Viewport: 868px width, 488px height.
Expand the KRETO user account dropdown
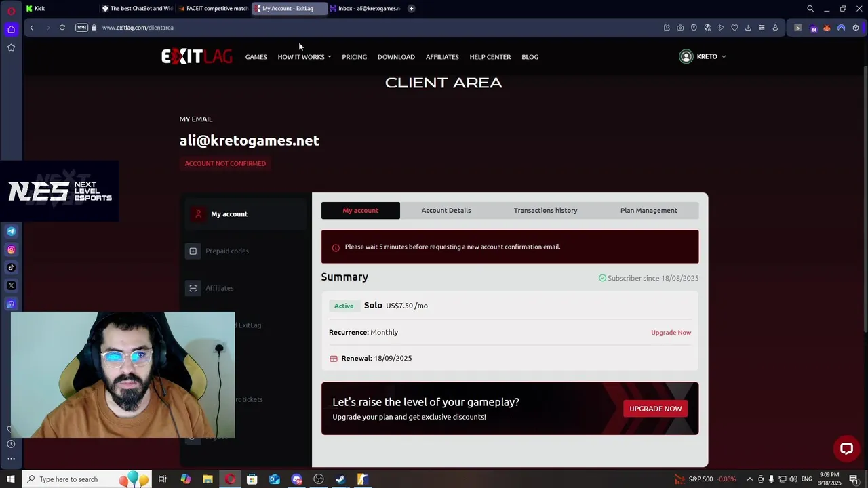[711, 57]
